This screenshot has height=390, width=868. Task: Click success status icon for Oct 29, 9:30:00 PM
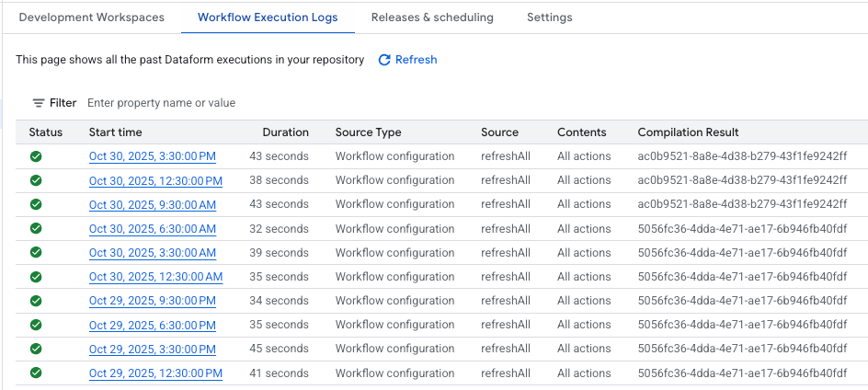[36, 301]
